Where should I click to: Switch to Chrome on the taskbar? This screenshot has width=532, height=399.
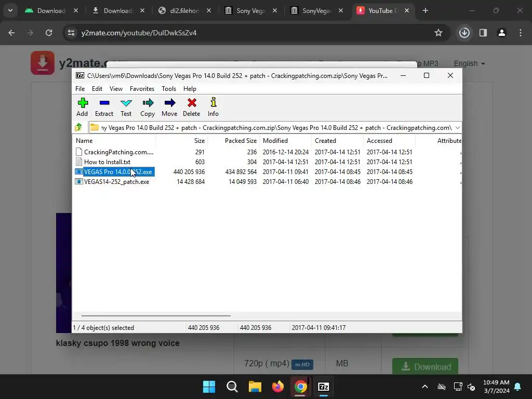301,387
